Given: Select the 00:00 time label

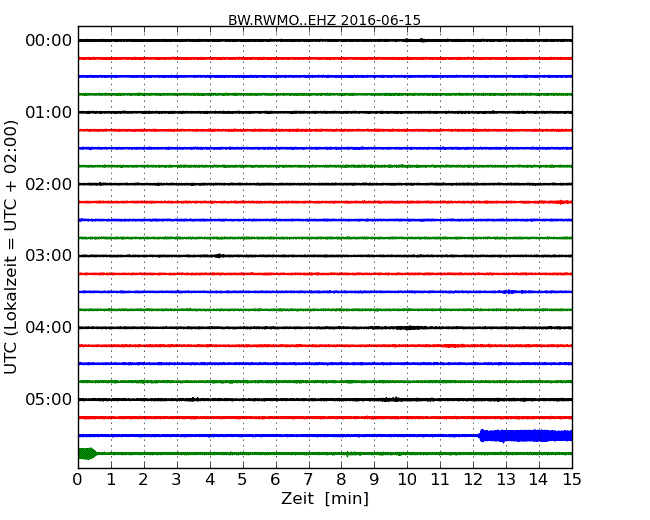Looking at the screenshot, I should 49,41.
